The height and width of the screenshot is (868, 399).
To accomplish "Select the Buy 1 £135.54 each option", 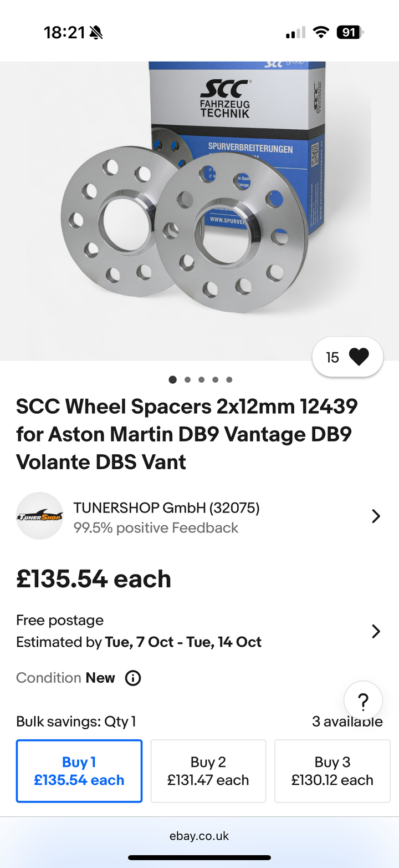I will click(x=79, y=771).
